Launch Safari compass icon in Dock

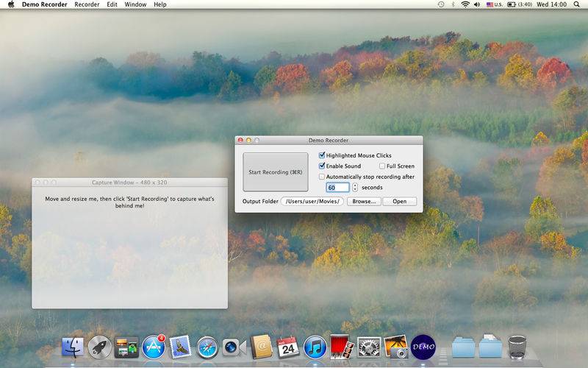tap(207, 347)
